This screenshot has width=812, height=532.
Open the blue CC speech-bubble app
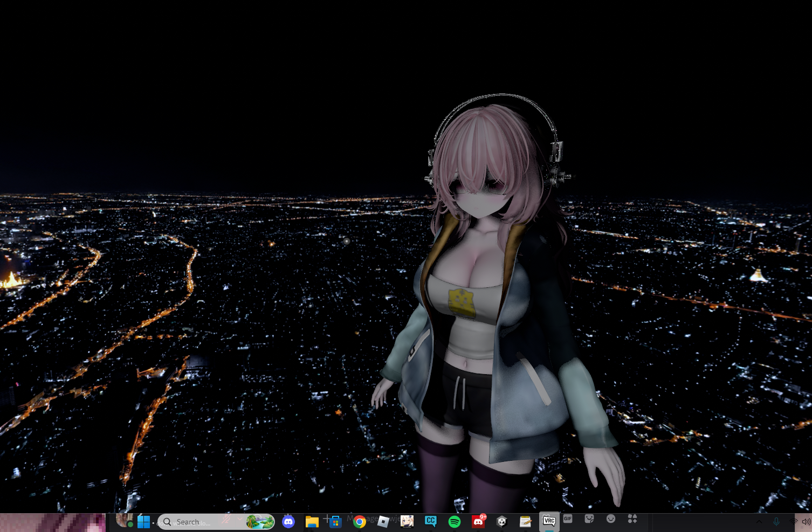[x=430, y=521]
